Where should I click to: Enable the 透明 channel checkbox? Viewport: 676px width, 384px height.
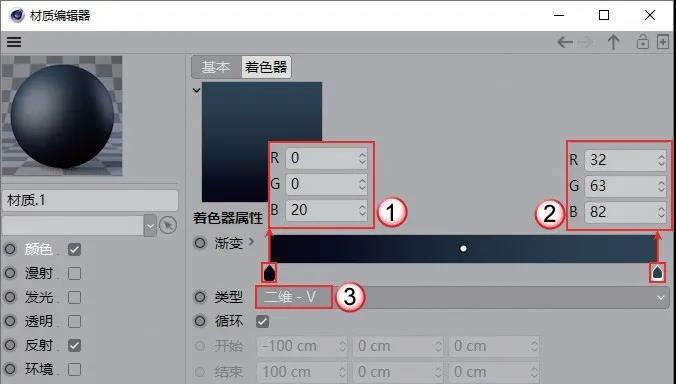[75, 322]
